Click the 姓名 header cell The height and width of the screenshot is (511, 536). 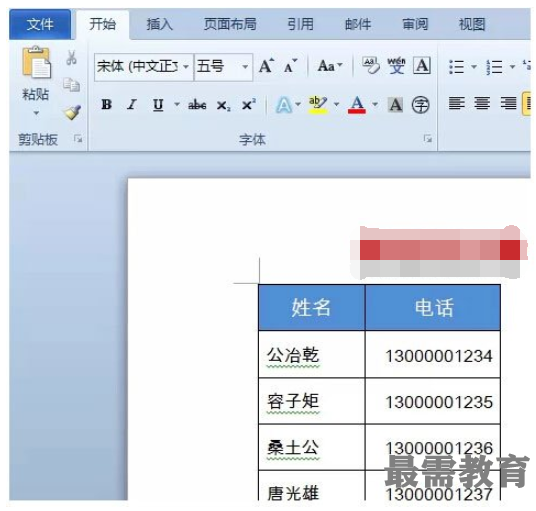pos(312,307)
